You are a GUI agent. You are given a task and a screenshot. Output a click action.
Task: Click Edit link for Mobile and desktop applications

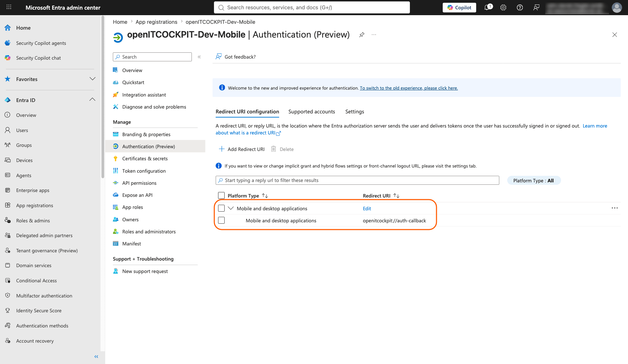click(x=367, y=209)
